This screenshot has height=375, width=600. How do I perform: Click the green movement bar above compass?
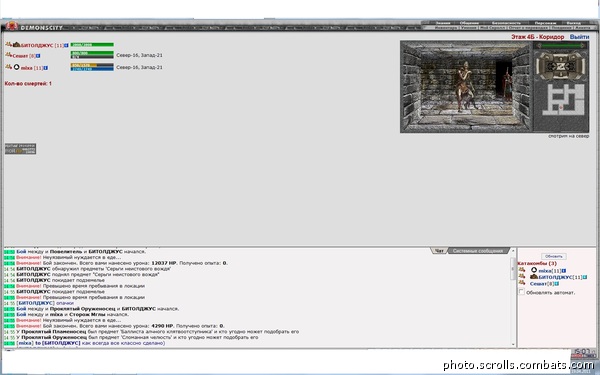click(x=561, y=46)
